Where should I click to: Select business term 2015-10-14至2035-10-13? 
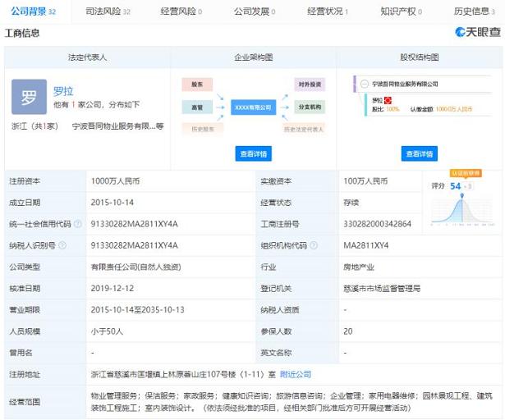pos(137,310)
